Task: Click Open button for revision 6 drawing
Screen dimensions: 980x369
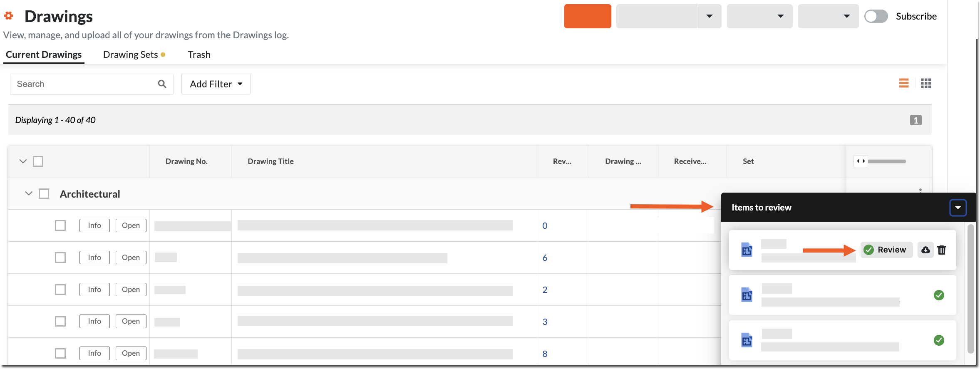Action: 131,258
